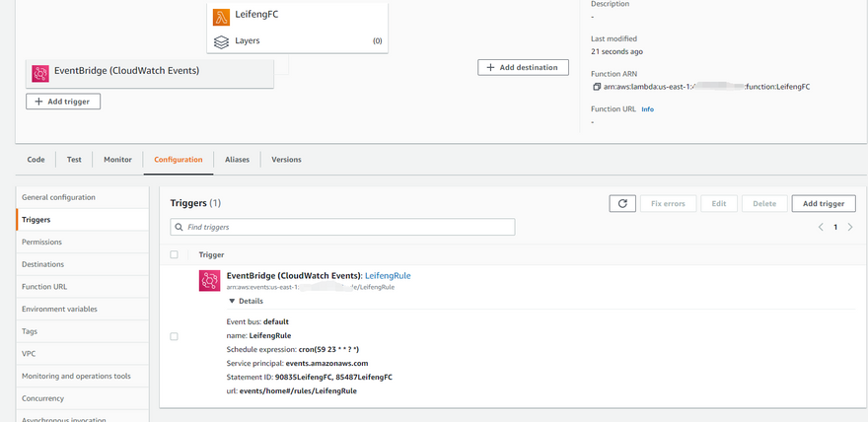Copy the Function ARN with copy icon
Screen dimensions: 868x422
[596, 87]
